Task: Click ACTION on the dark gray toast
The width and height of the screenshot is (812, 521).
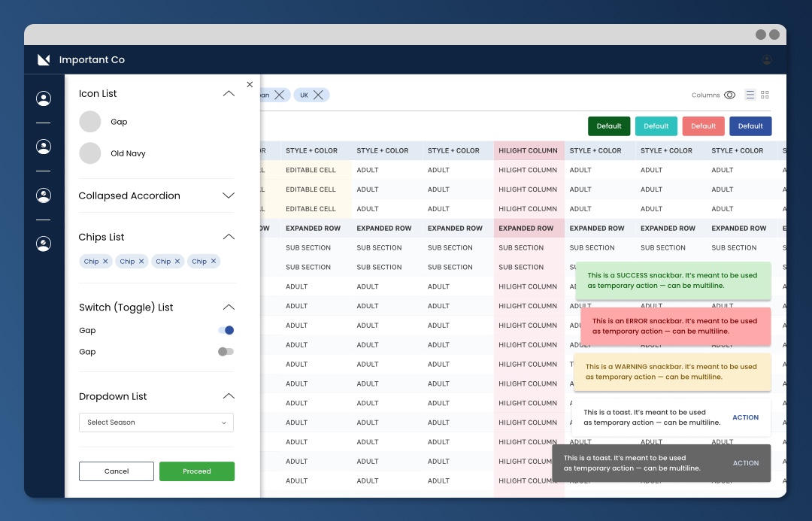Action: coord(746,463)
